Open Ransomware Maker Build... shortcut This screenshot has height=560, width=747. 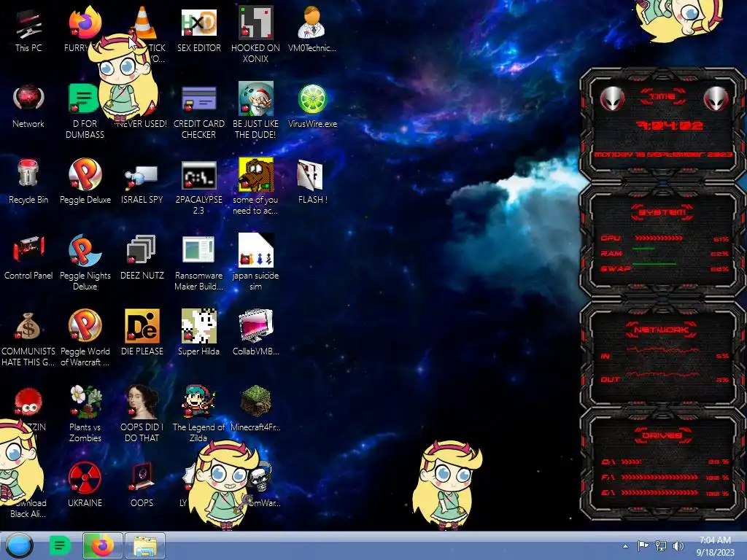(198, 262)
